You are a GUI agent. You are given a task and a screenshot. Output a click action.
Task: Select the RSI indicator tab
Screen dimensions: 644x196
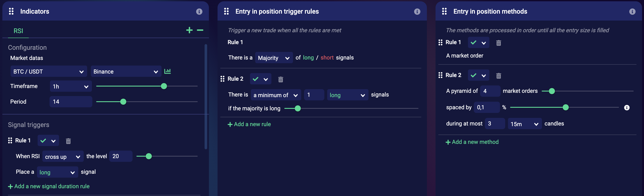pyautogui.click(x=18, y=31)
